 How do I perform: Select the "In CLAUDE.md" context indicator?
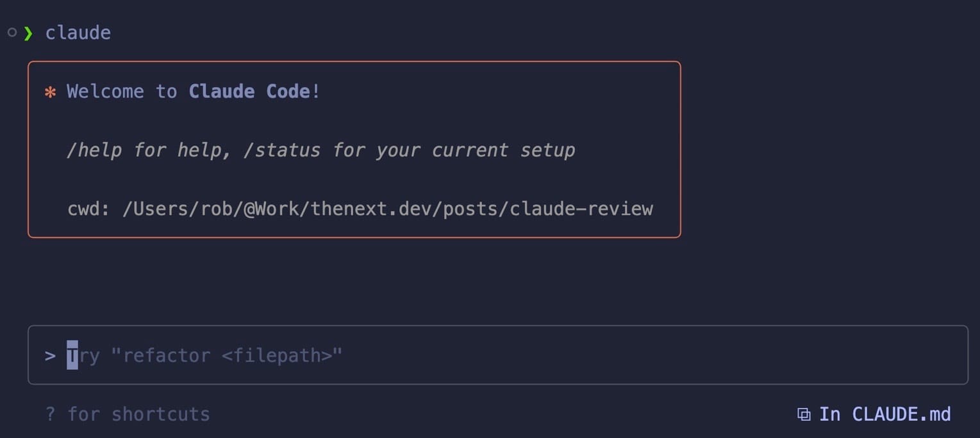point(884,414)
